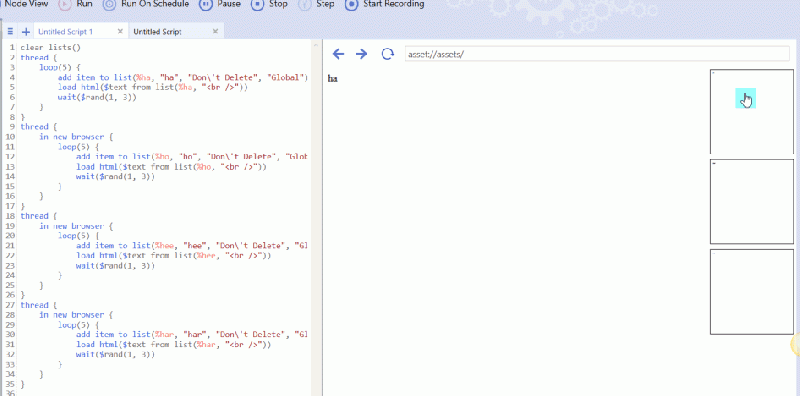Go forward in the browser

coord(361,54)
